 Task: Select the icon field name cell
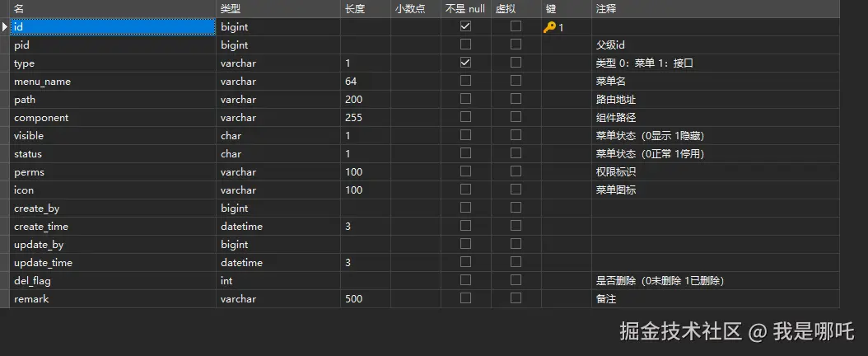(113, 190)
